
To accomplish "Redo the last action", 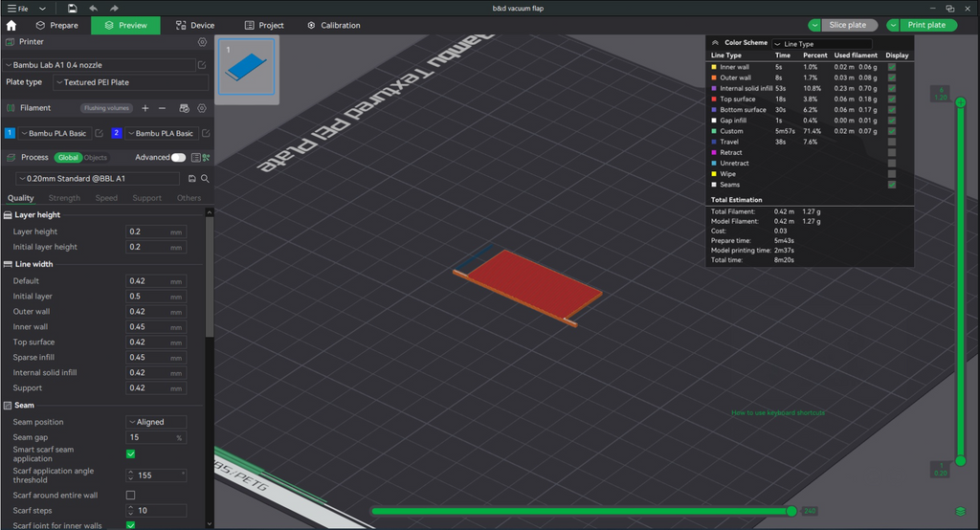I will 114,8.
